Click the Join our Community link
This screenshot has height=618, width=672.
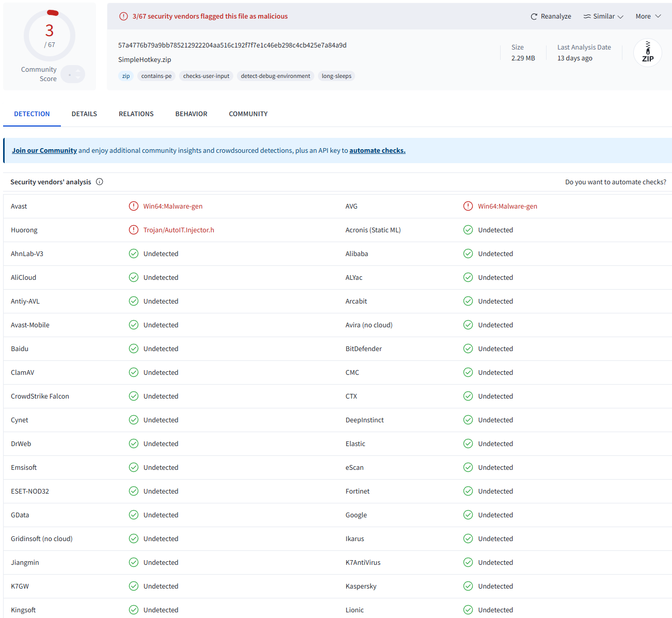coord(44,151)
